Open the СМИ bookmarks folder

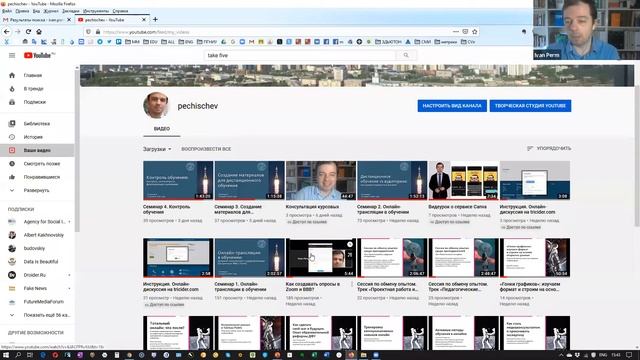coord(423,42)
